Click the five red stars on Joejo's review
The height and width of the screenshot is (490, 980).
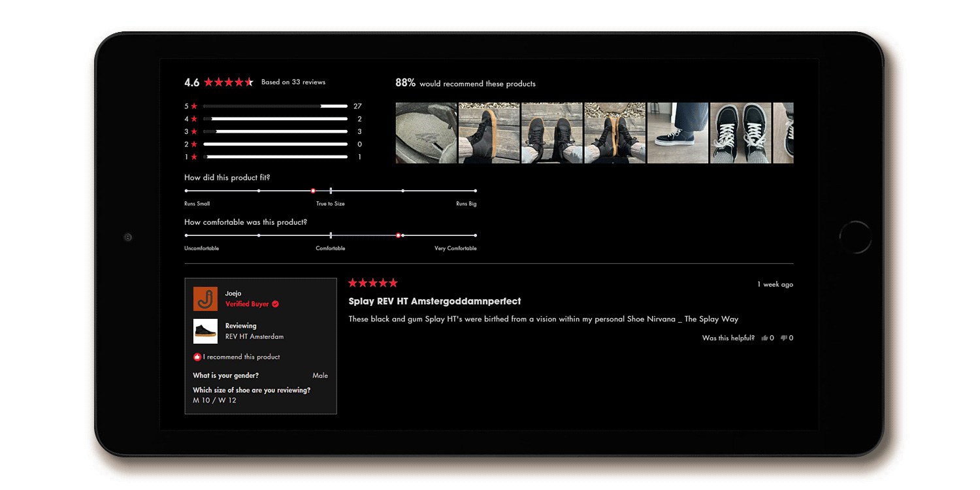tap(372, 283)
